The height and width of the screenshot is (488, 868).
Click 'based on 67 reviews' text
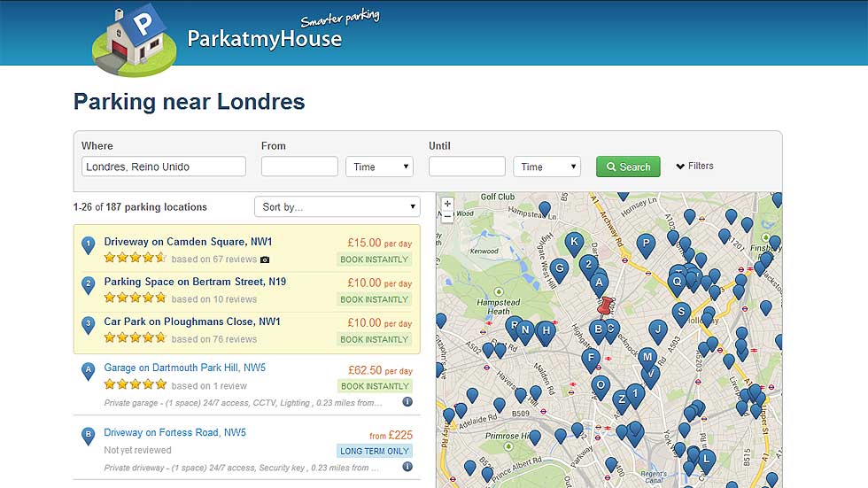tap(214, 259)
